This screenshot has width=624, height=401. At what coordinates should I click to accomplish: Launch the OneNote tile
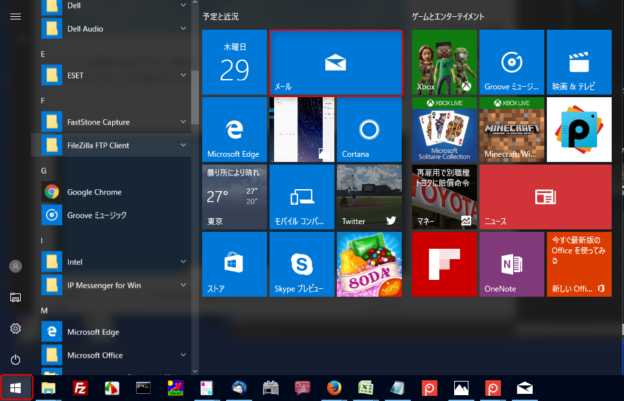(x=512, y=265)
